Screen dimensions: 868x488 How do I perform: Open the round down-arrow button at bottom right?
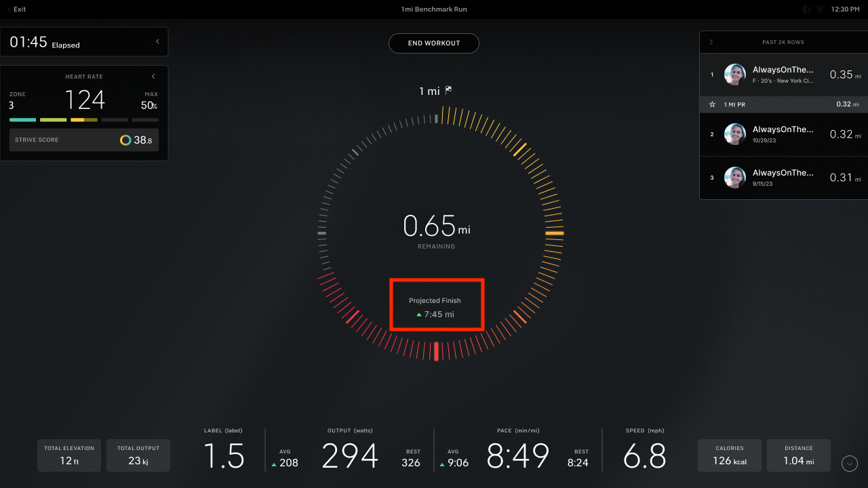pyautogui.click(x=849, y=464)
